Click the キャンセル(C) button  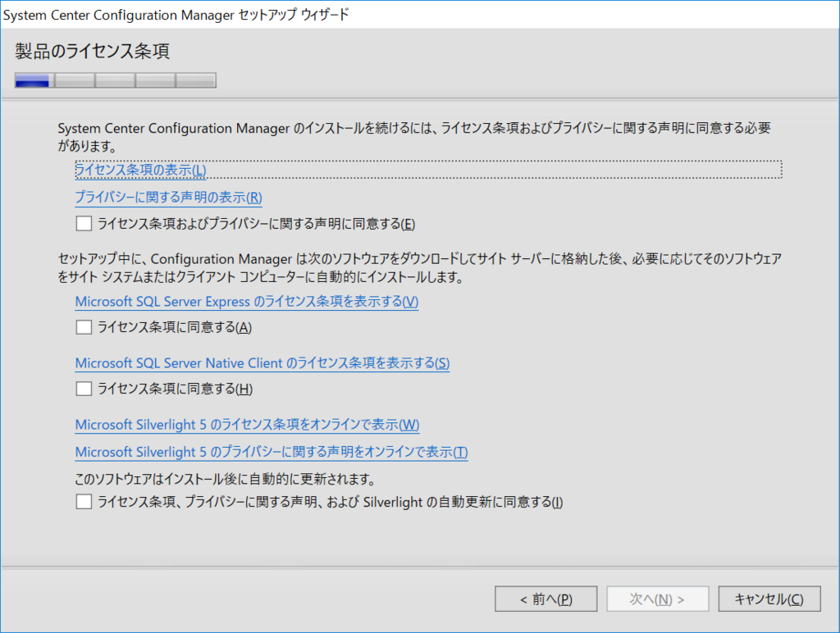click(x=769, y=599)
